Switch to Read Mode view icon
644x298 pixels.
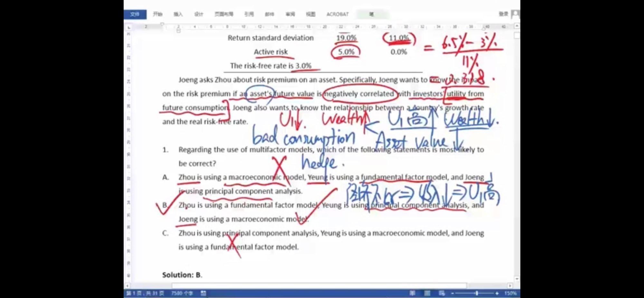point(412,293)
